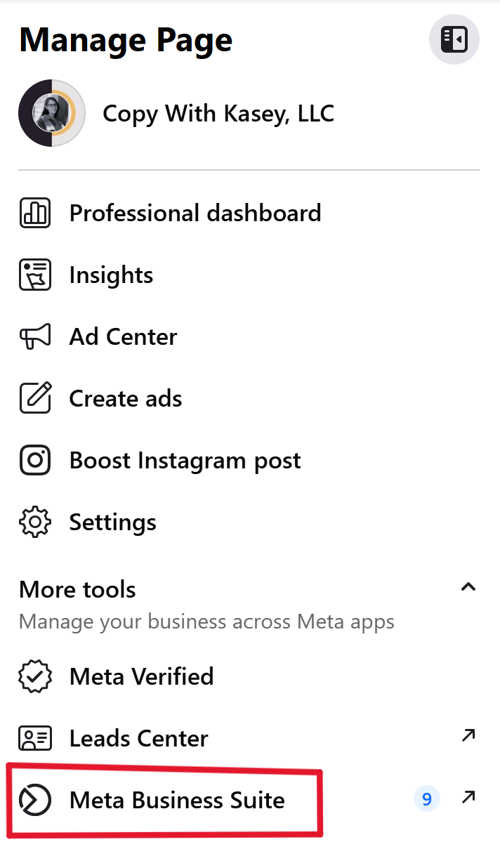The image size is (500, 868).
Task: Click the Settings gear icon
Action: (x=35, y=522)
